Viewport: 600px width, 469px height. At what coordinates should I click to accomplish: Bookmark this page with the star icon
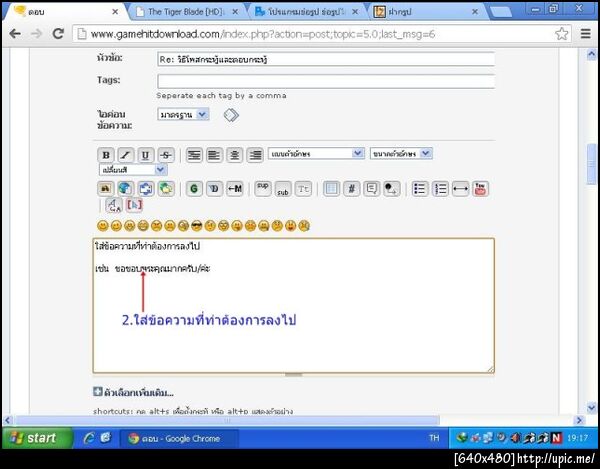[x=561, y=34]
